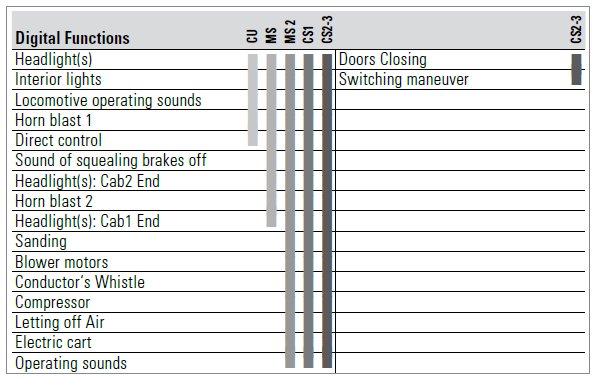
Task: Select the CS1 column header
Action: click(308, 34)
